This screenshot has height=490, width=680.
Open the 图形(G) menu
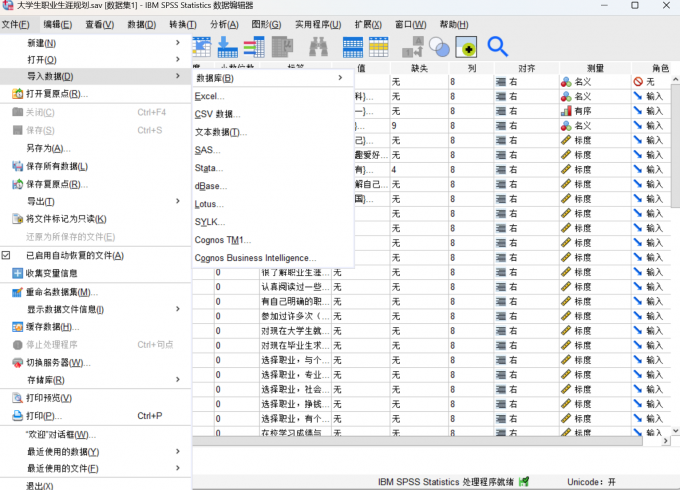(266, 25)
